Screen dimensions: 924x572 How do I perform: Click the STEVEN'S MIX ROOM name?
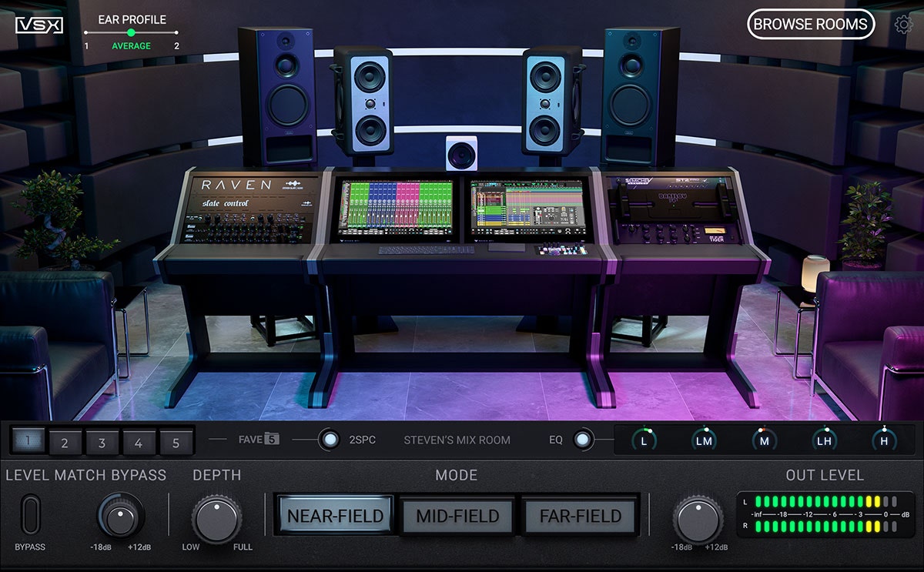point(457,440)
